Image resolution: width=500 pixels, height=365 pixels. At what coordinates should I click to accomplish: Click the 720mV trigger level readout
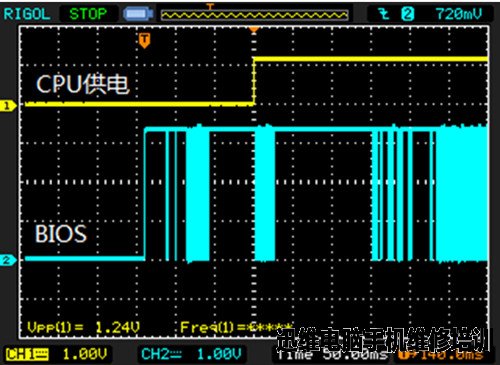click(x=459, y=14)
